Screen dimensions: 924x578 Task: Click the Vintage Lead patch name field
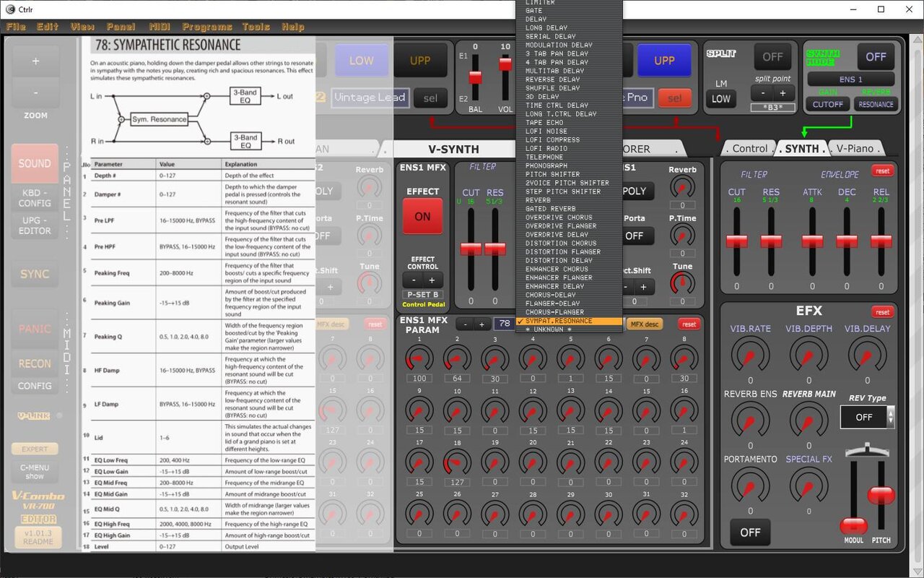click(x=370, y=98)
